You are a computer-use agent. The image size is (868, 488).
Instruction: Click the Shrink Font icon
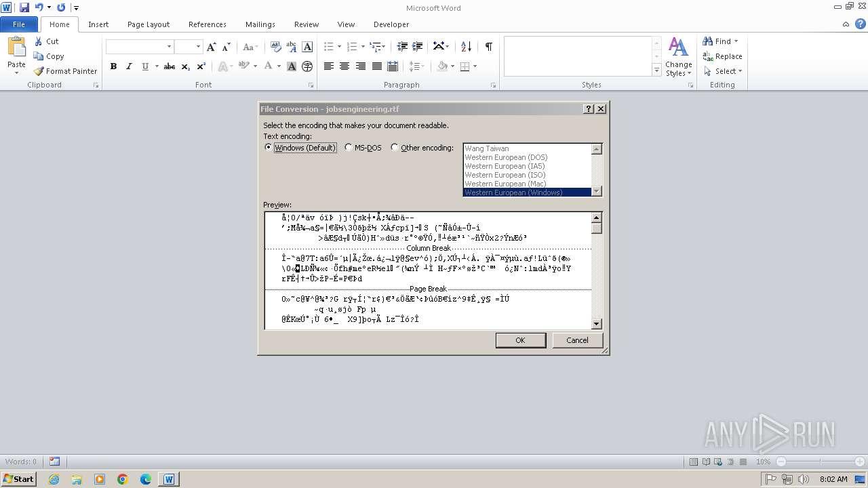tap(226, 47)
